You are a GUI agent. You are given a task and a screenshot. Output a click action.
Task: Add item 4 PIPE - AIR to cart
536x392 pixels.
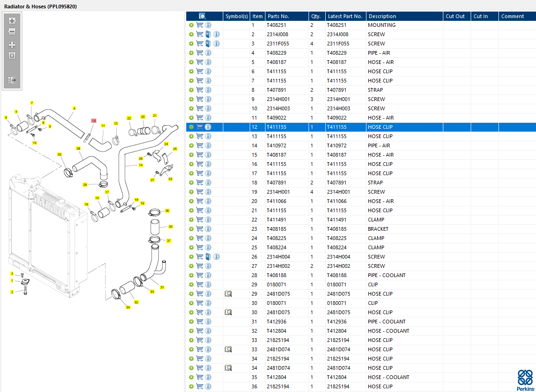[x=200, y=53]
